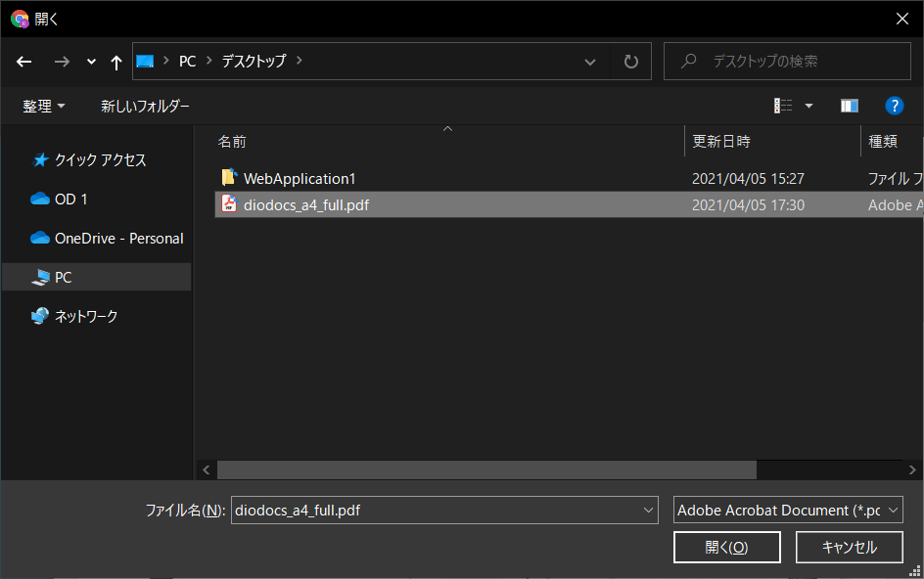Screen dimensions: 924x579
Task: Refresh the desktop folder listing
Action: click(x=631, y=62)
